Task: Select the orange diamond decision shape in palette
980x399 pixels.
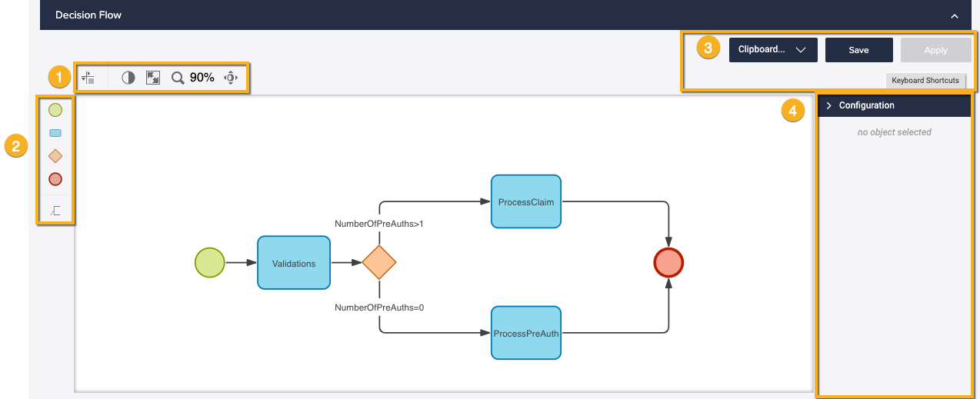Action: click(55, 156)
